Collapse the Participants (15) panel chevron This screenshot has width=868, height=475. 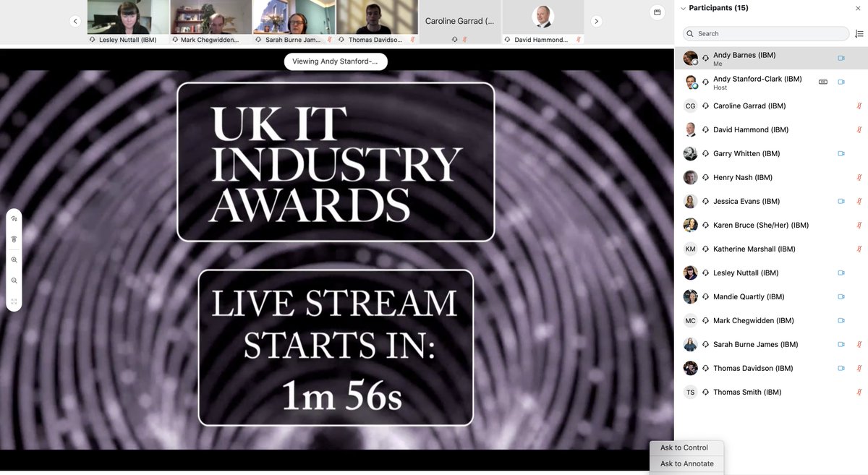[x=684, y=8]
